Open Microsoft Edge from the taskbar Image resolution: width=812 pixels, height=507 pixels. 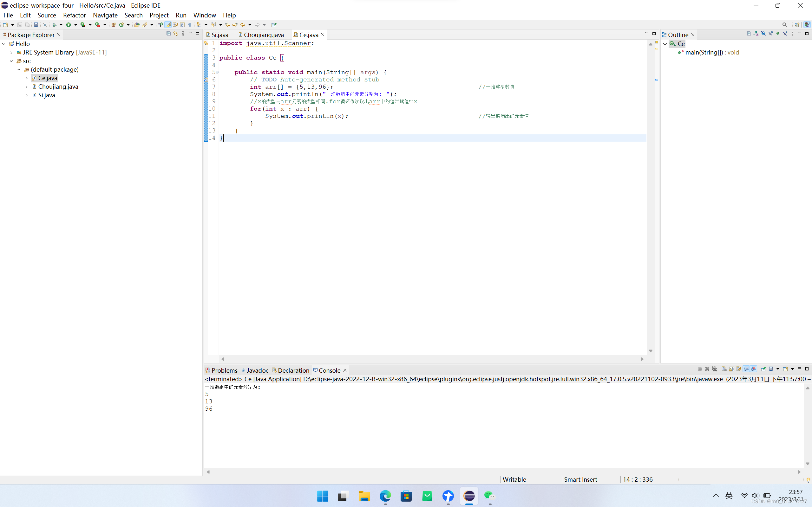click(x=385, y=496)
